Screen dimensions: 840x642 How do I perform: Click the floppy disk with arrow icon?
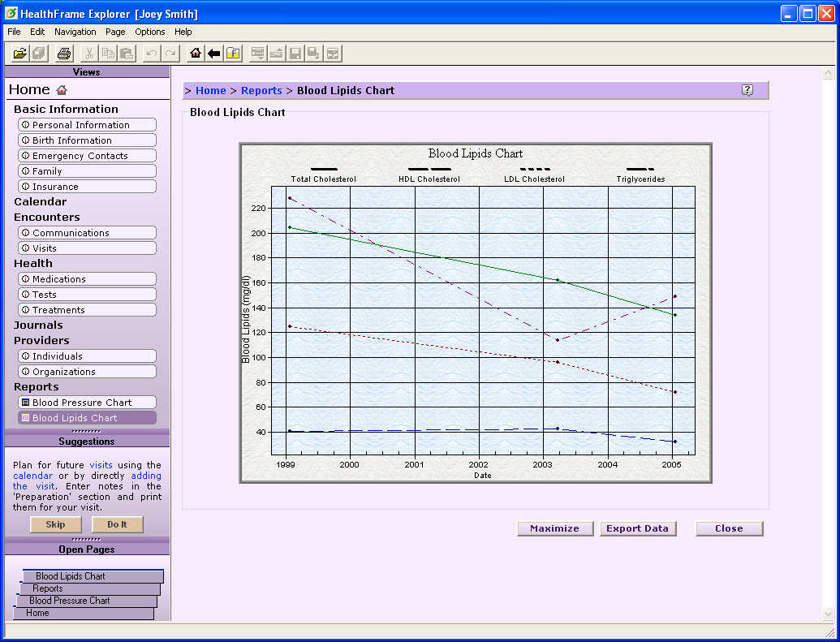(x=314, y=54)
